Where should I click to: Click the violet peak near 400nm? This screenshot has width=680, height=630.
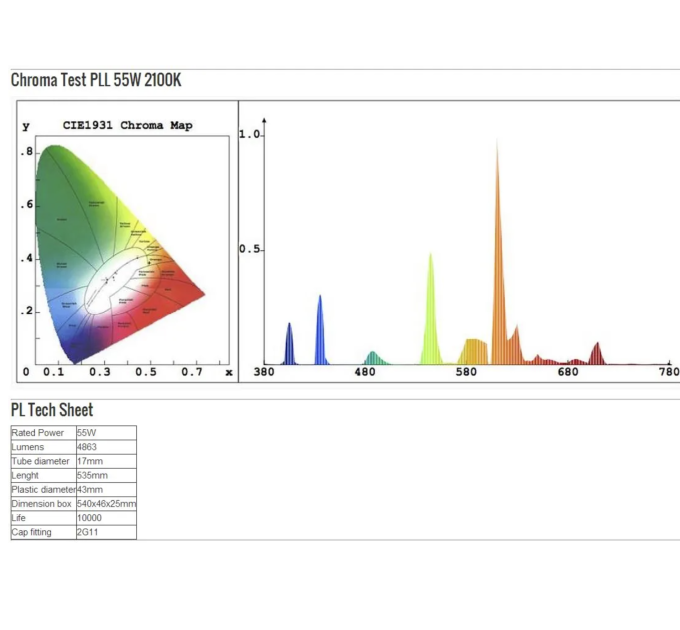pos(289,346)
